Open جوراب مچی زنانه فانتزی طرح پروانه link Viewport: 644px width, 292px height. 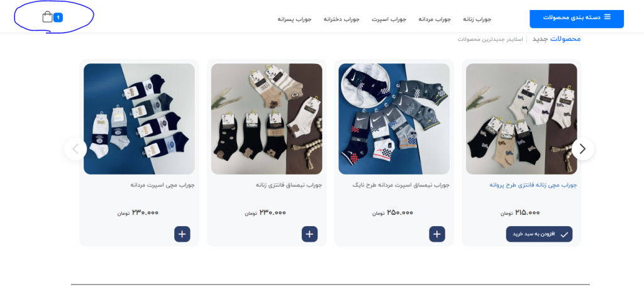533,185
